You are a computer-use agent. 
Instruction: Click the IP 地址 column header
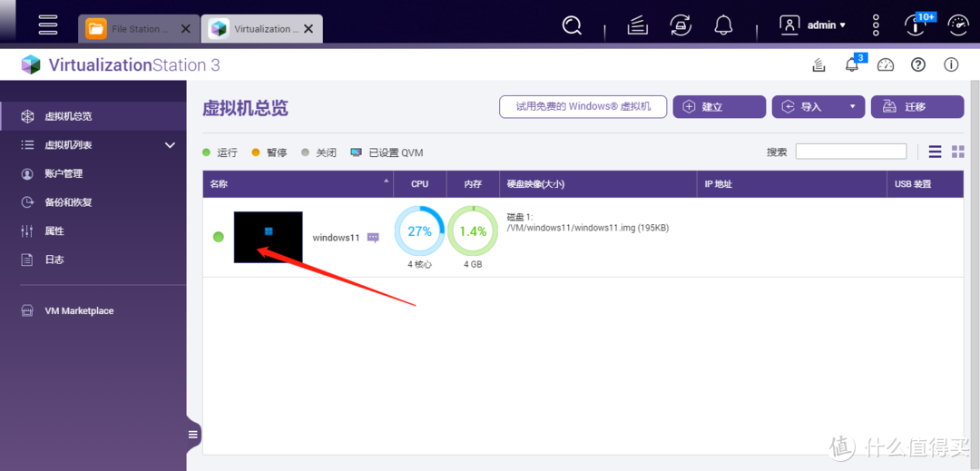click(792, 184)
